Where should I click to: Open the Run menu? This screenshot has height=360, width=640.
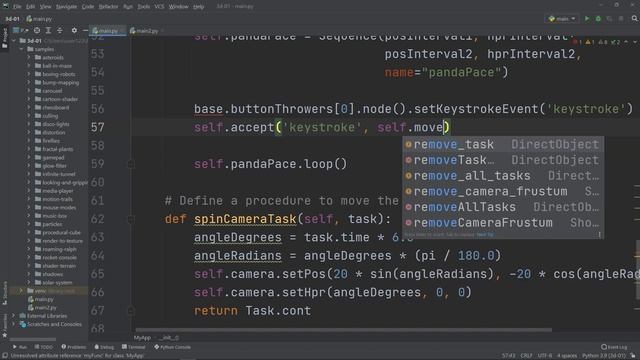[x=128, y=7]
